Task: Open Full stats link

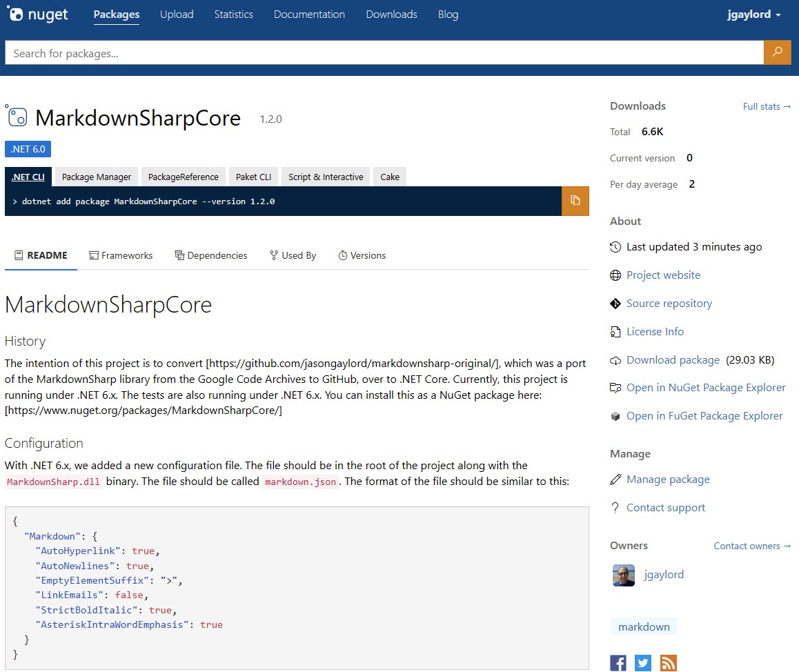Action: click(x=767, y=106)
